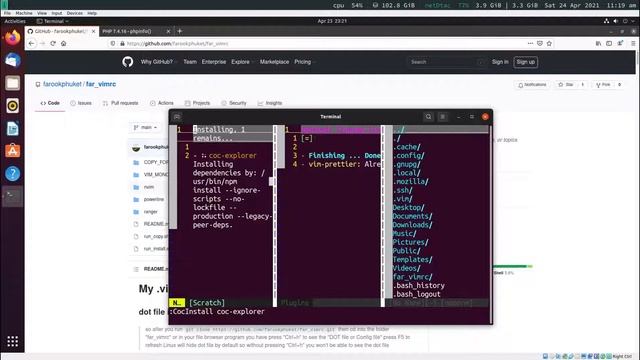The image size is (640, 360).
Task: Open the powerline folder in repo list
Action: point(154,200)
